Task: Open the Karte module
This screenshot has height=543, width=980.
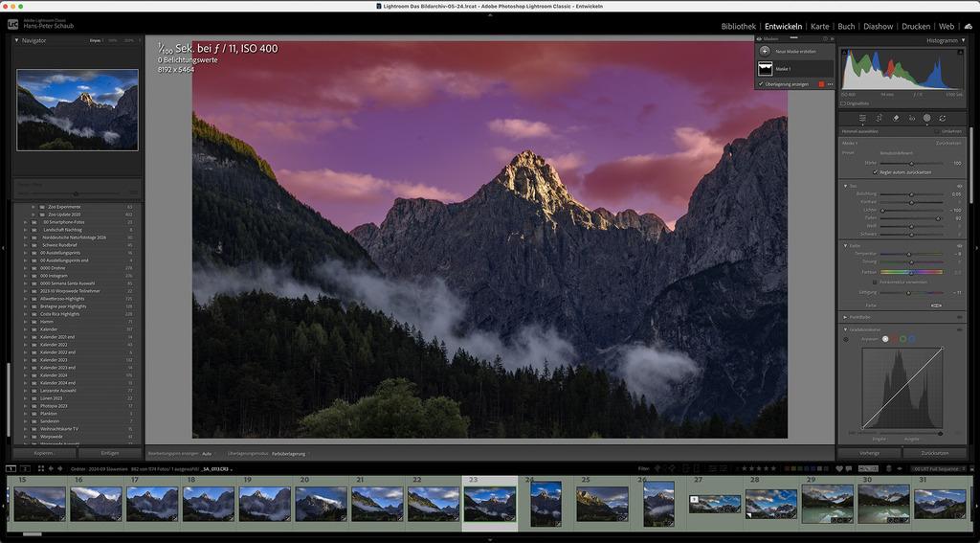Action: [819, 26]
